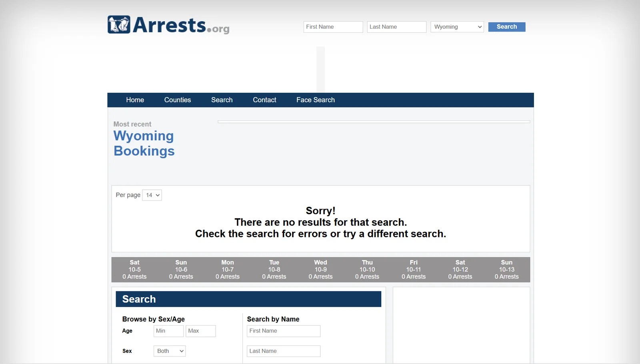Select the Wed 10-9 arrests date

tap(321, 270)
